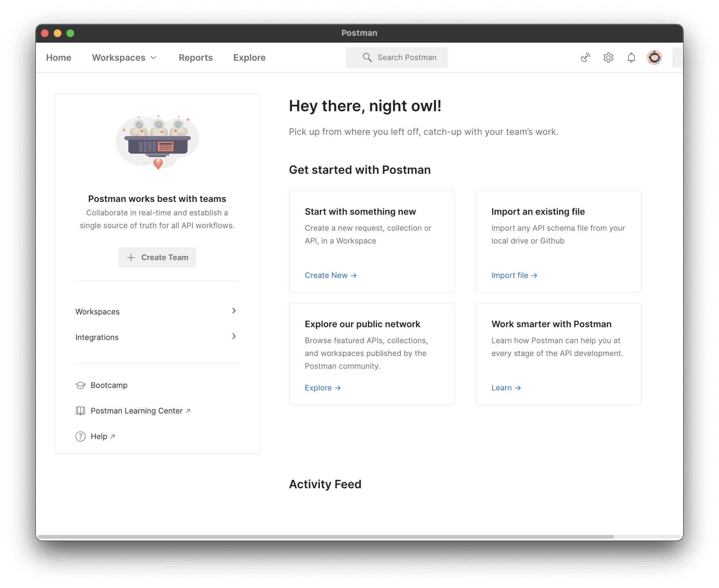Viewport: 719px width, 588px height.
Task: Open the notifications bell icon
Action: [631, 58]
